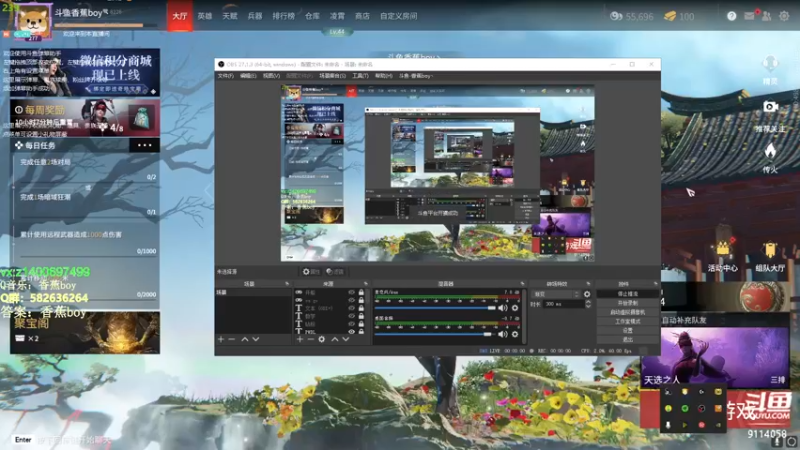Screen dimensions: 800x450
Task: Open OBS 文件(F) menu
Action: pyautogui.click(x=226, y=76)
